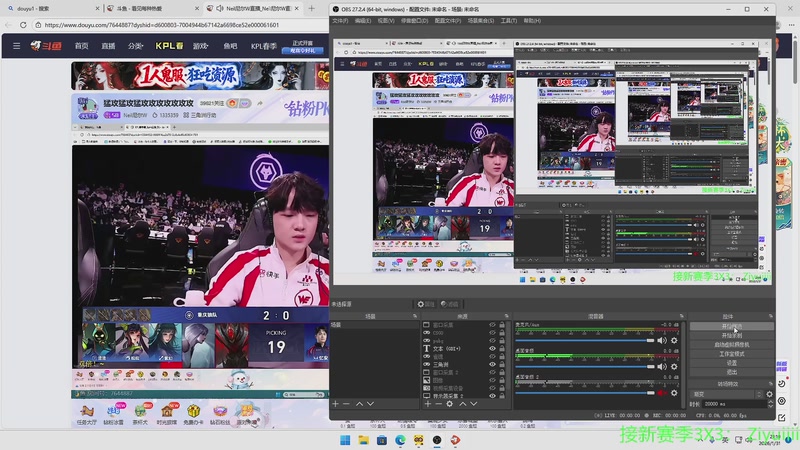Open 桌面音频 2 mixer gear options

pos(674,393)
